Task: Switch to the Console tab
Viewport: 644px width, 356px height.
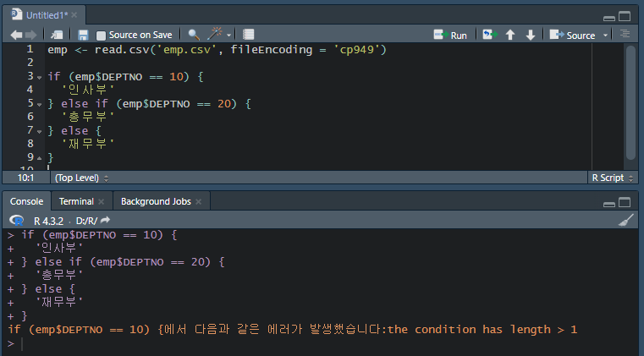Action: pyautogui.click(x=27, y=201)
